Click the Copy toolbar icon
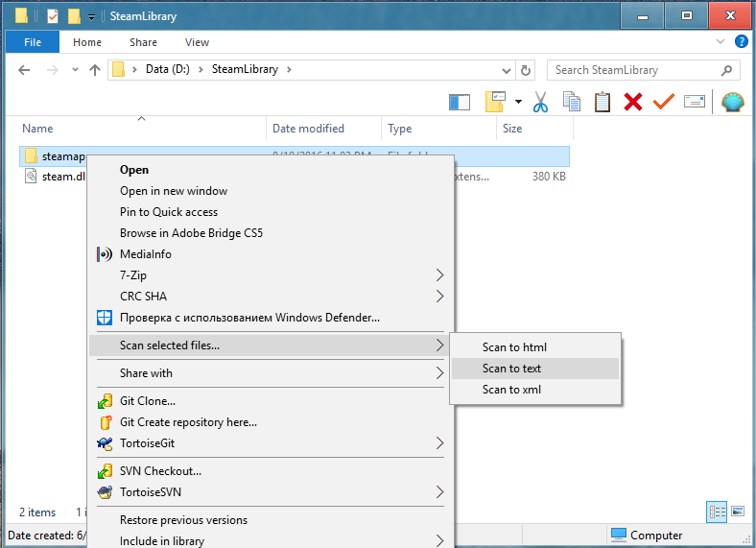756x548 pixels. tap(572, 102)
